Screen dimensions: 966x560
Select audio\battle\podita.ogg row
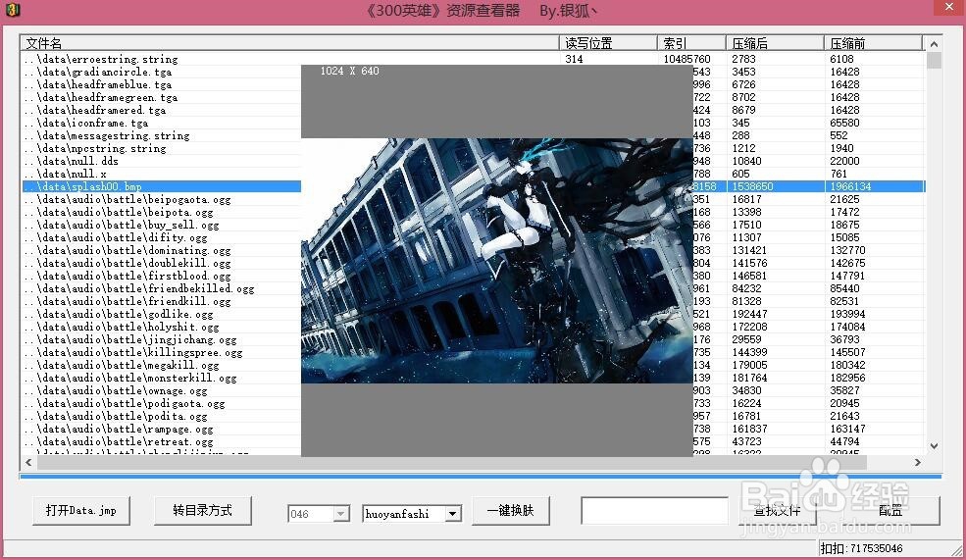162,416
